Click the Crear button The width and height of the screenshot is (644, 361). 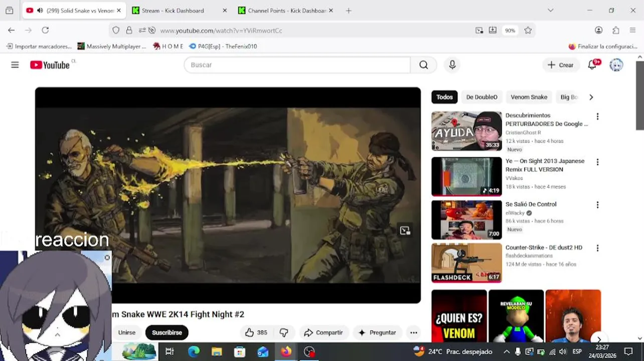(561, 65)
